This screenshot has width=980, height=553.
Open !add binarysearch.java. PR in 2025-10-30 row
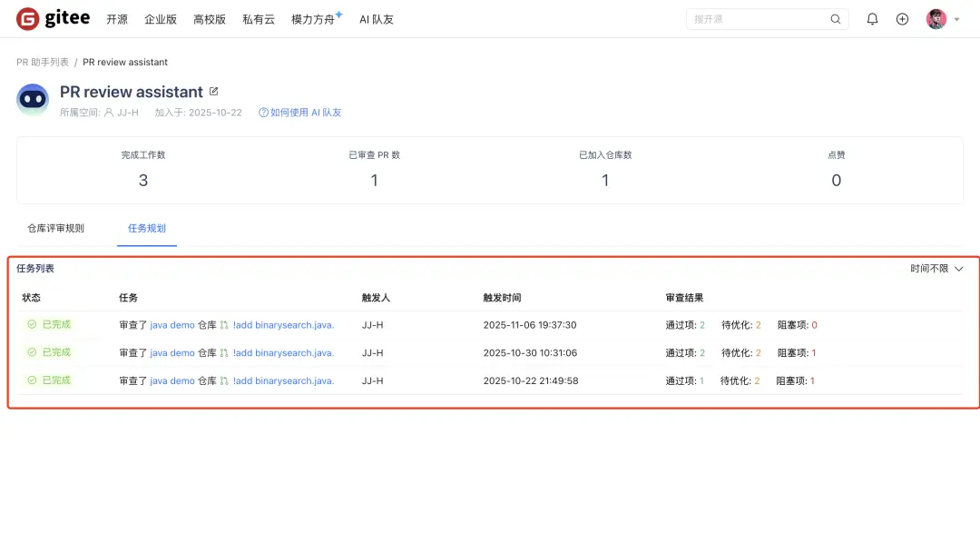point(284,353)
